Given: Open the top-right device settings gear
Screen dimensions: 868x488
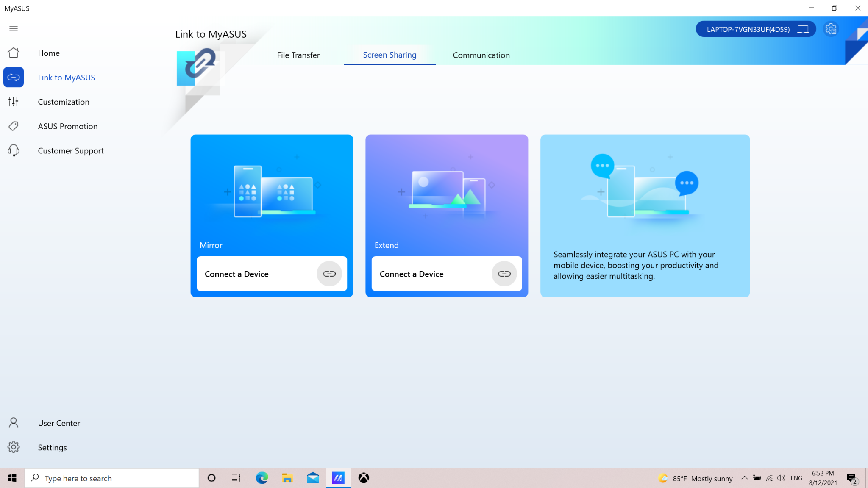Looking at the screenshot, I should pos(831,29).
